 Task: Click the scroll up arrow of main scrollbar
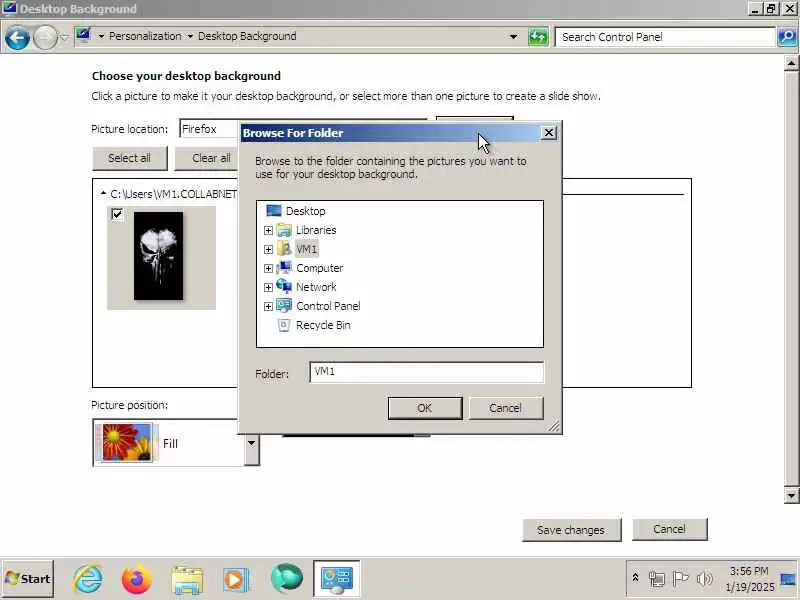[791, 64]
